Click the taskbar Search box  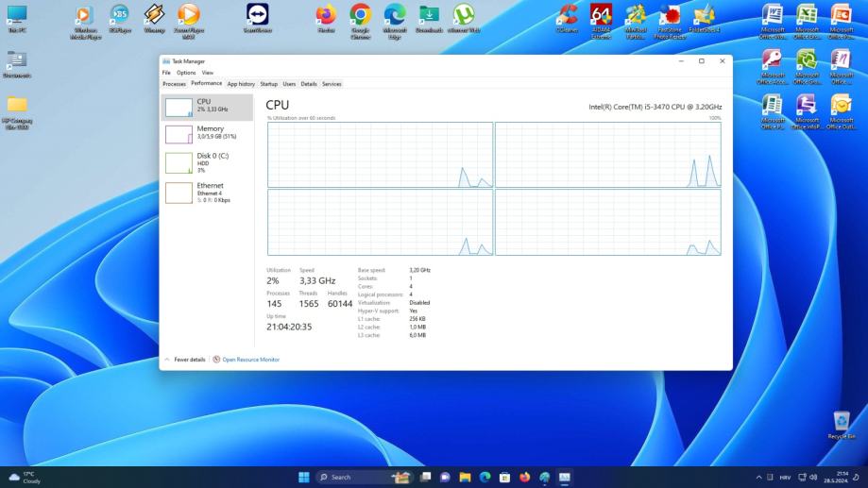pos(351,477)
